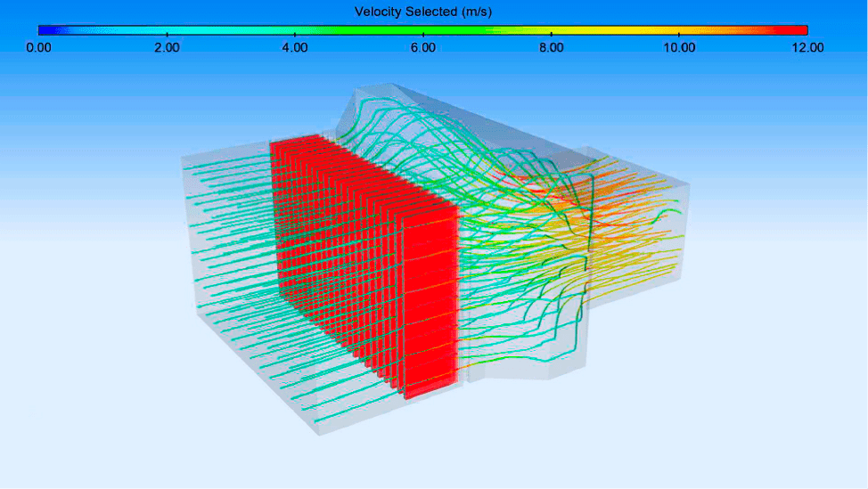Click the transparent inlet duct's bottom front corner
Viewport: 868px width, 489px height.
click(320, 433)
